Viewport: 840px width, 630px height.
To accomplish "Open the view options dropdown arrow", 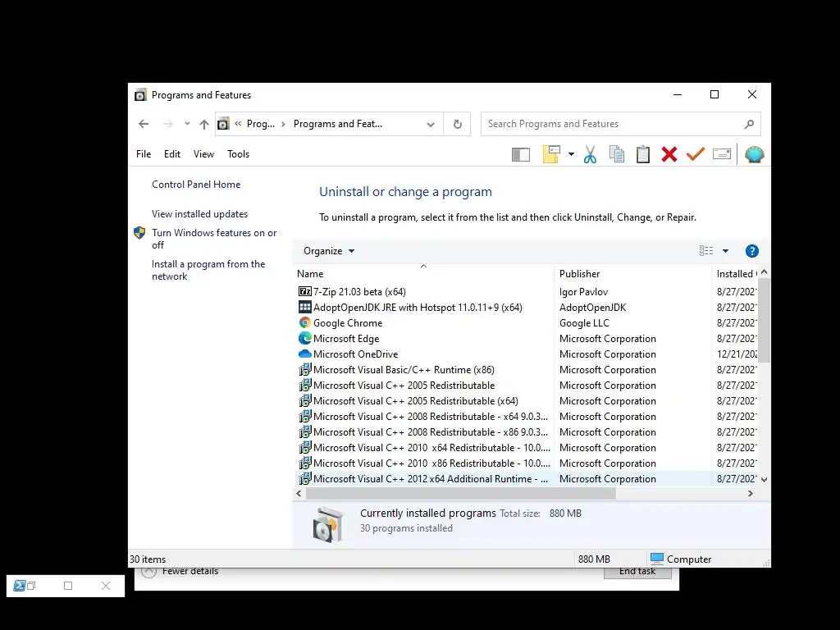I will 725,251.
